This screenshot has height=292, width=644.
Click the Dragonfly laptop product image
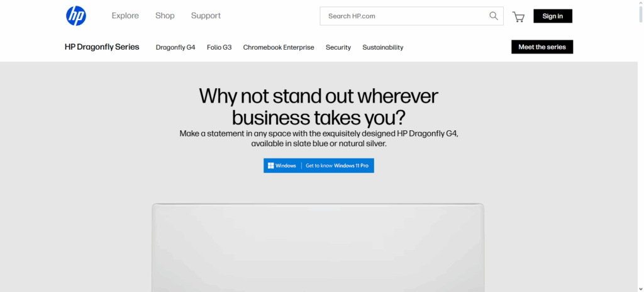(318, 247)
